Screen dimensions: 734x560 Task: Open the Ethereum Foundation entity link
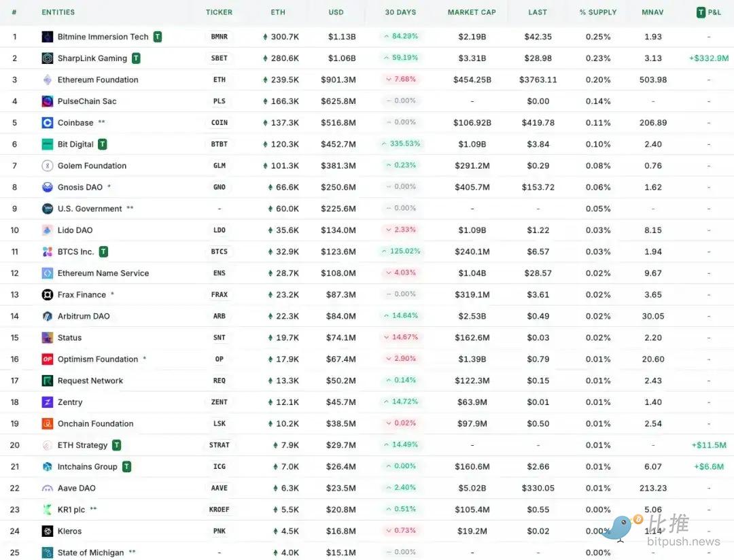click(98, 80)
